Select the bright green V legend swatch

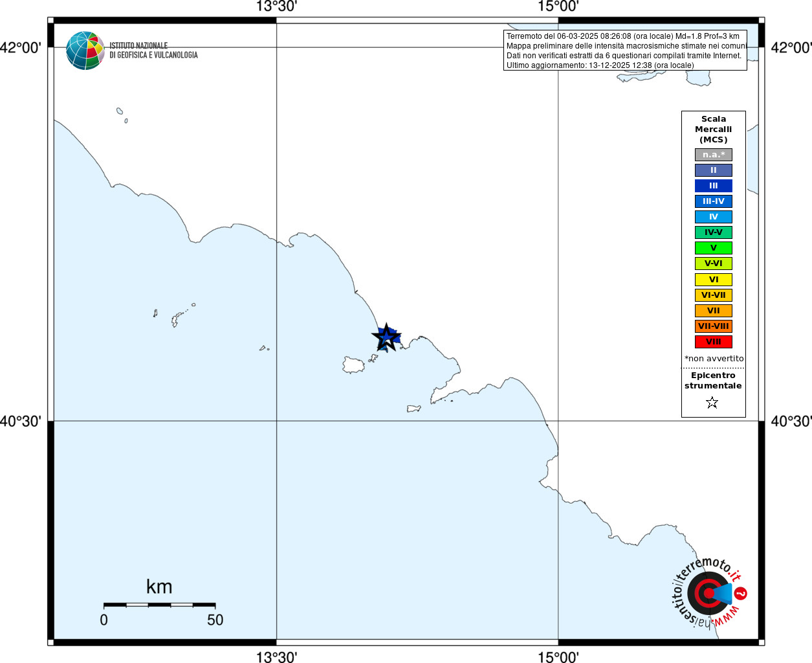tap(714, 248)
